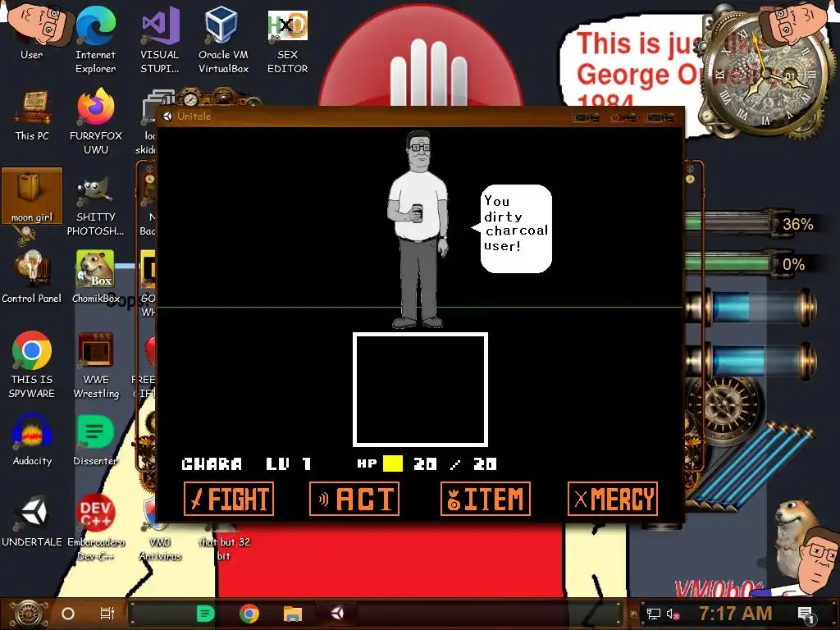This screenshot has width=840, height=630.
Task: Open the VISUAL STUPI... desktop shortcut
Action: click(x=160, y=39)
